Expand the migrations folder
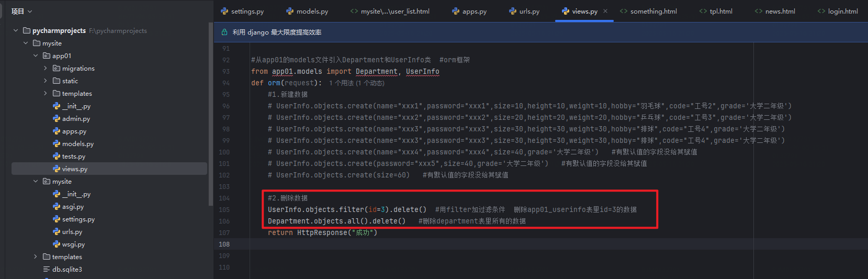Screen dimensions: 868x279 [46, 68]
